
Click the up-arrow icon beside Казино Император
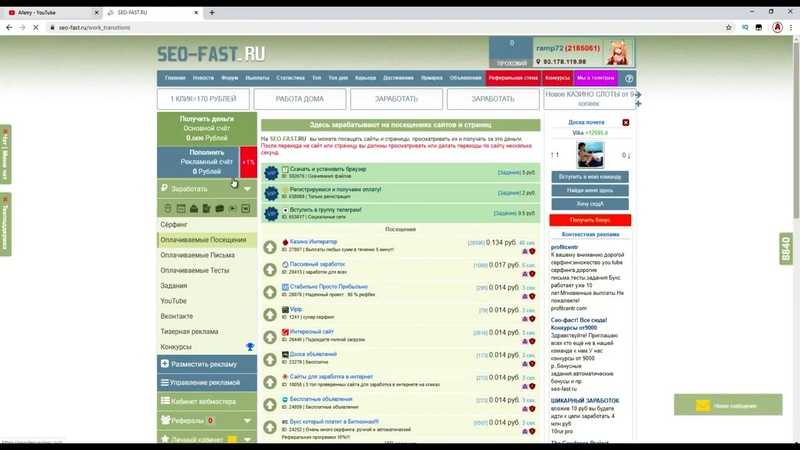pyautogui.click(x=270, y=247)
